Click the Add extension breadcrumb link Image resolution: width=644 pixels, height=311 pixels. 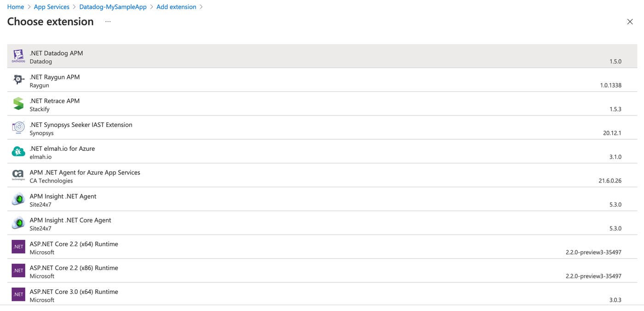coord(176,7)
